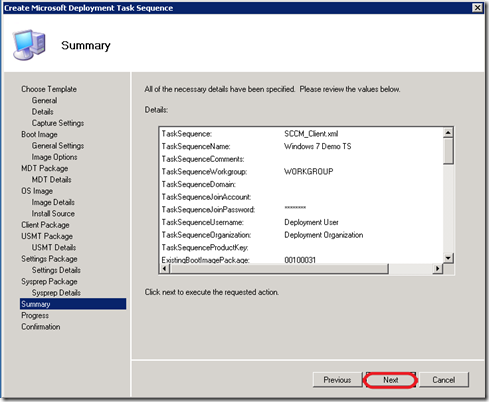Image resolution: width=489 pixels, height=402 pixels.
Task: Open Sysprep Details step
Action: point(56,293)
